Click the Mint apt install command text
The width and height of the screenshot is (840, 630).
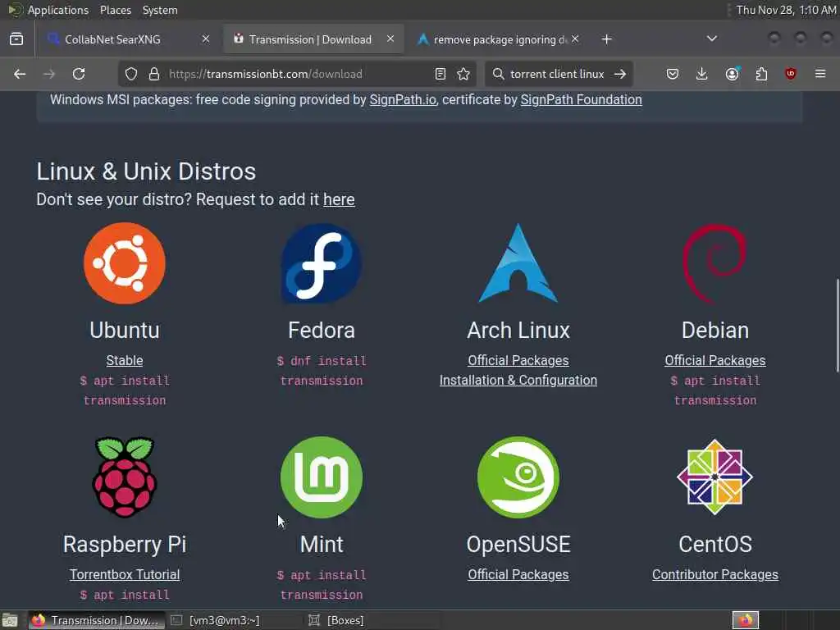tap(322, 585)
